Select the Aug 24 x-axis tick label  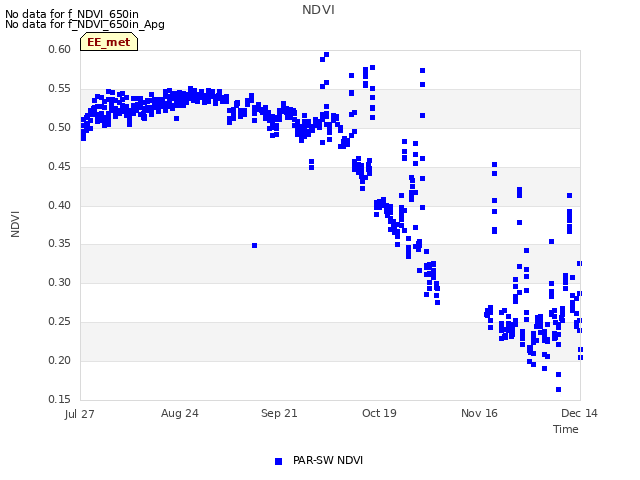click(180, 413)
